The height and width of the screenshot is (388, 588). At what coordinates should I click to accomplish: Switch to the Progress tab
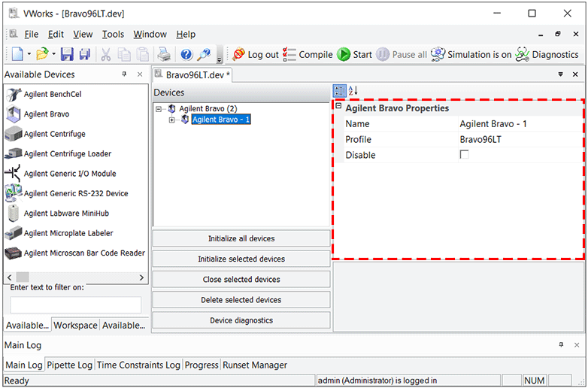click(202, 365)
